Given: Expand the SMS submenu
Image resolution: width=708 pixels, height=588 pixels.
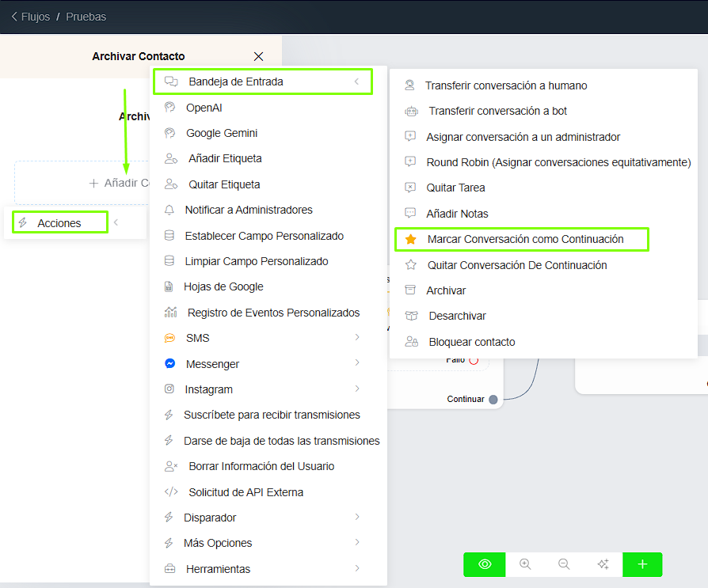Looking at the screenshot, I should coord(357,338).
